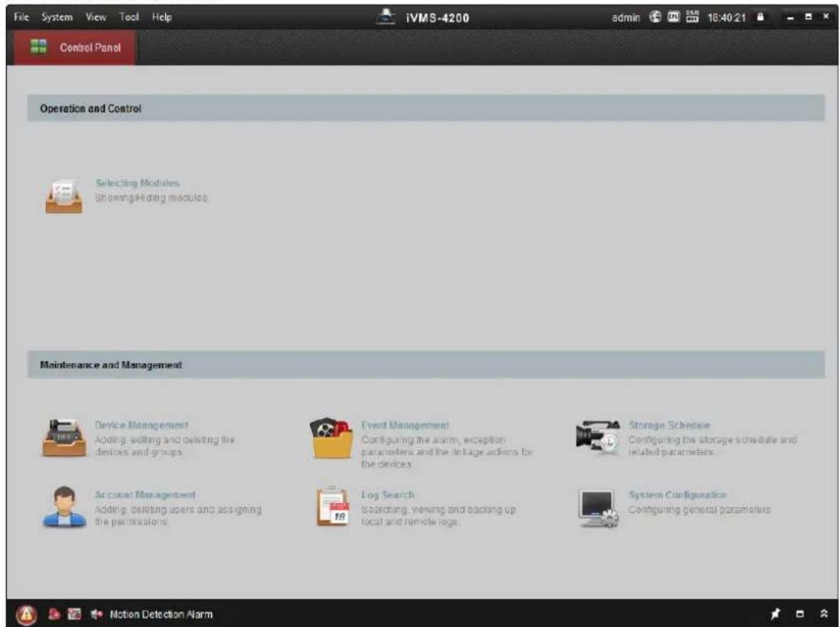Viewport: 840px width, 627px height.
Task: Click the Account Management user icon
Action: (63, 507)
